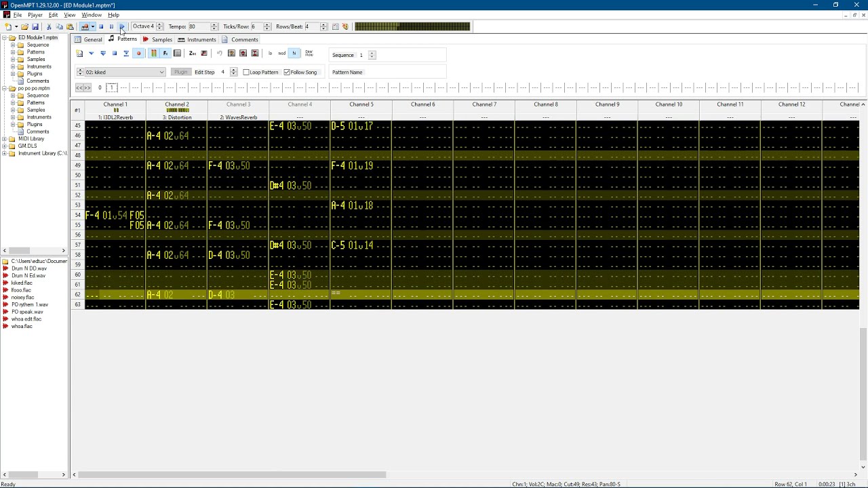Copy selection using the copy icon

(x=59, y=26)
